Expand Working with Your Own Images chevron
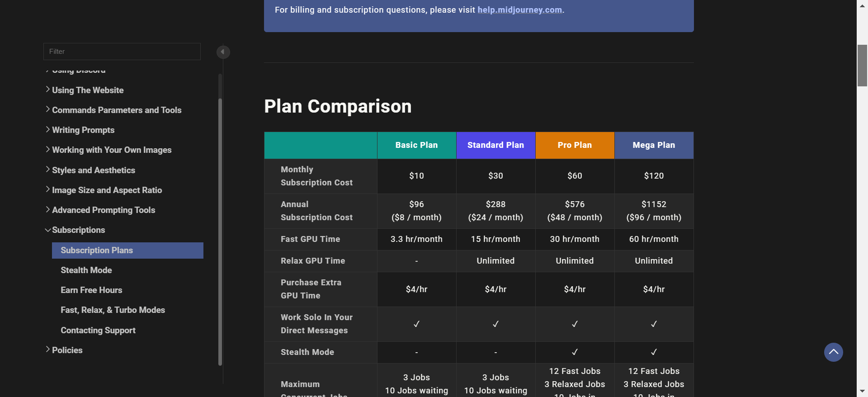Image resolution: width=868 pixels, height=397 pixels. 48,149
